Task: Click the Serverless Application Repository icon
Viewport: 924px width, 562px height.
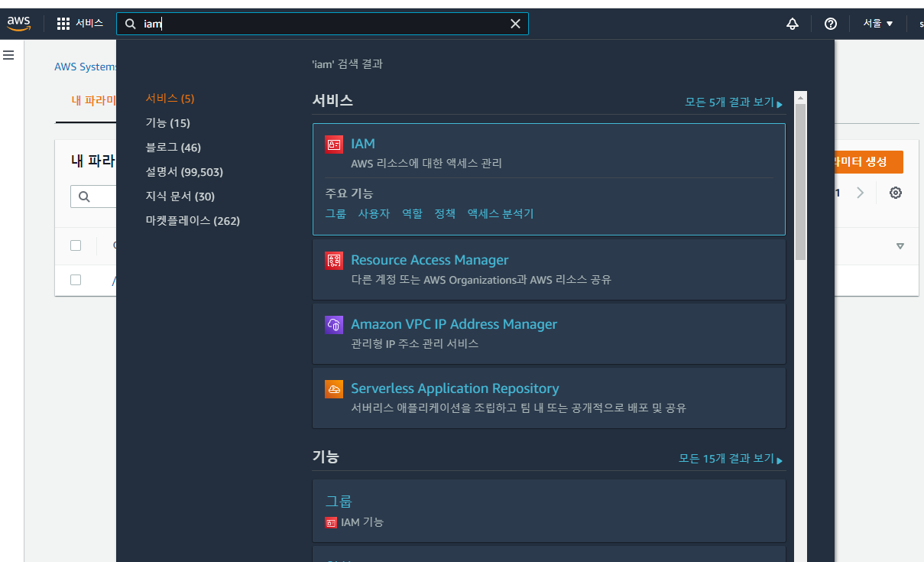Action: (334, 388)
